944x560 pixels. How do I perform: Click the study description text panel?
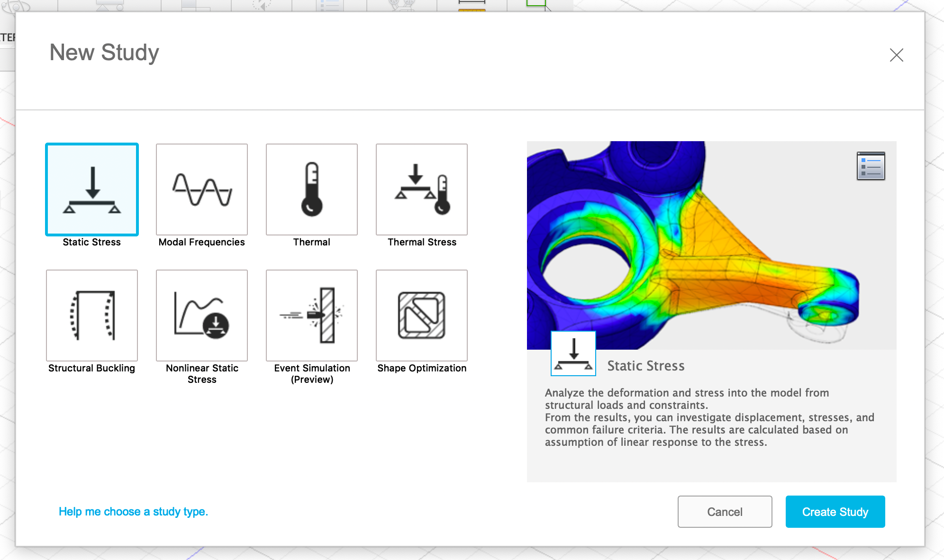coord(710,417)
